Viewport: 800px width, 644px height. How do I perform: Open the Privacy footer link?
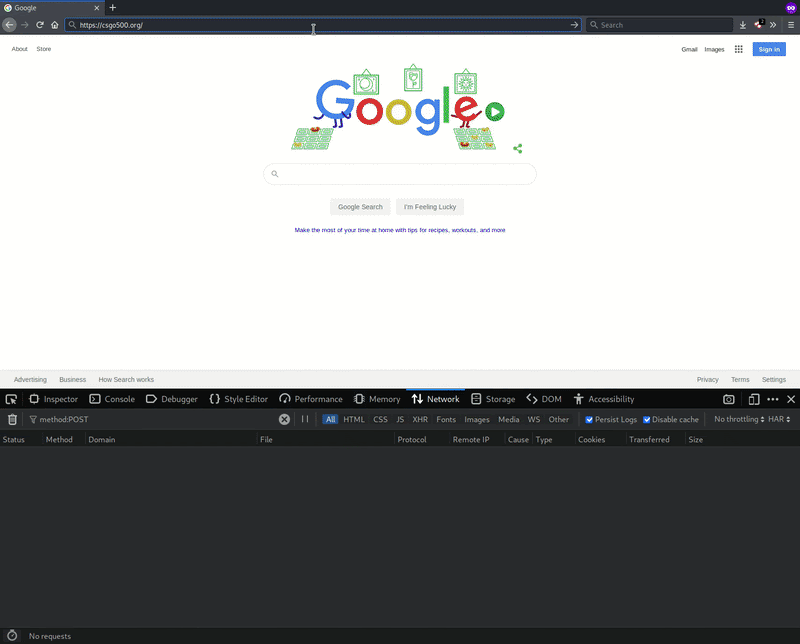(x=707, y=380)
